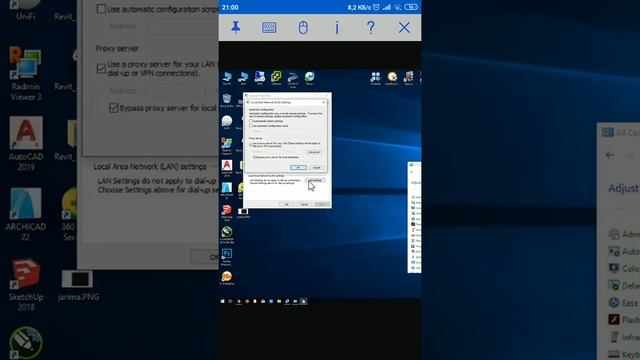Viewport: 640px width, 360px height.
Task: Tap the mouse icon in the phone toolbar
Action: 303,28
